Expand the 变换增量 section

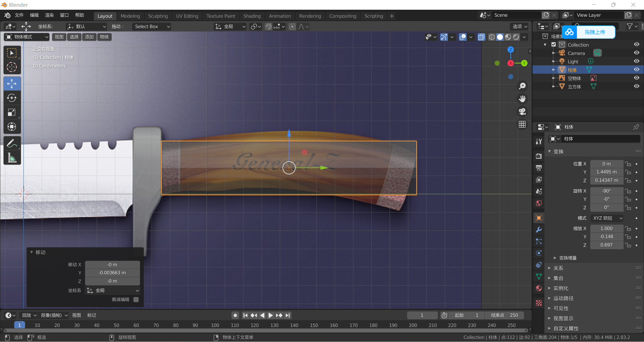coord(567,258)
